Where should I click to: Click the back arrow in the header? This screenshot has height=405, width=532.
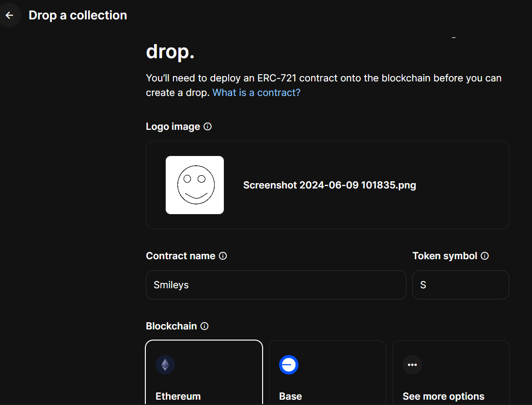click(x=10, y=15)
